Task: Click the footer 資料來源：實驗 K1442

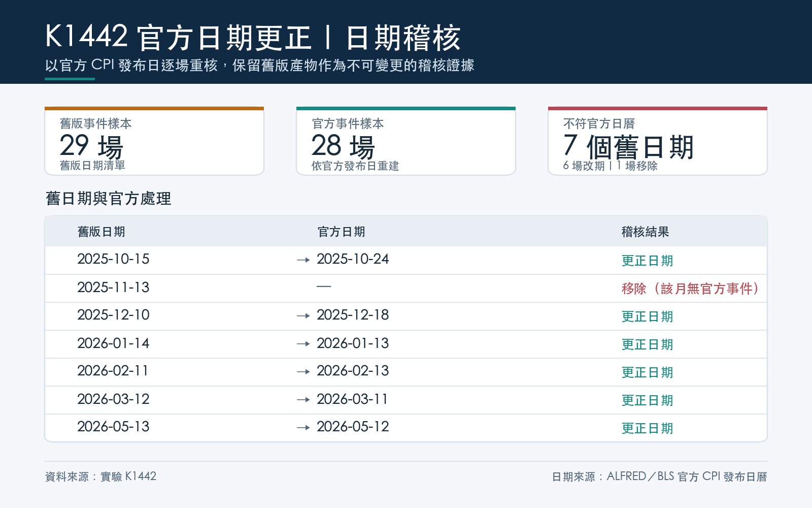Action: pos(100,477)
